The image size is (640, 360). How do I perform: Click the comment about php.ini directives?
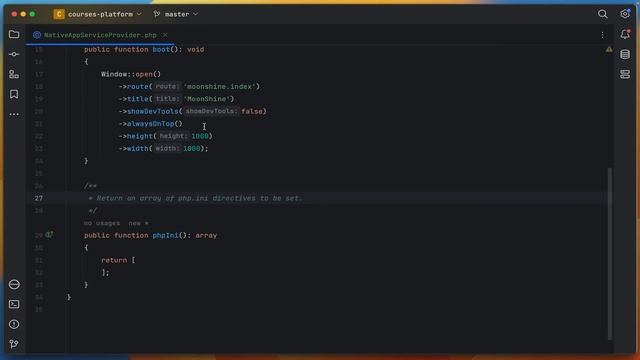point(196,198)
